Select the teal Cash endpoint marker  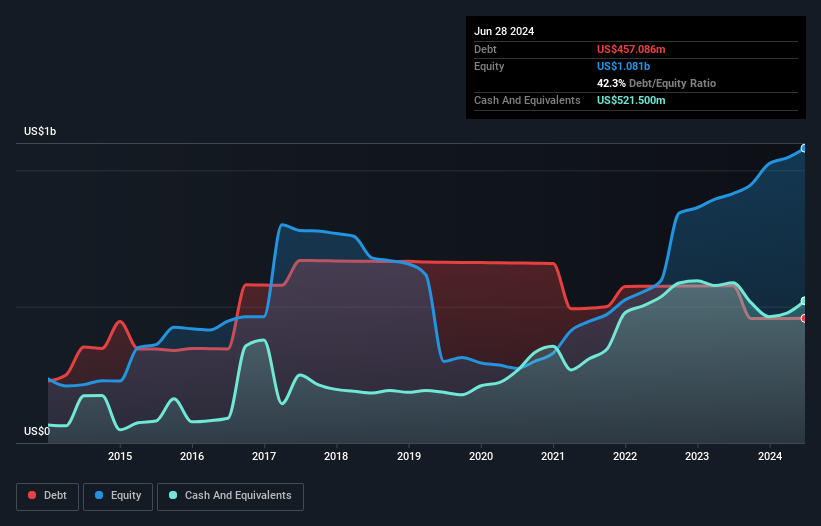(804, 301)
